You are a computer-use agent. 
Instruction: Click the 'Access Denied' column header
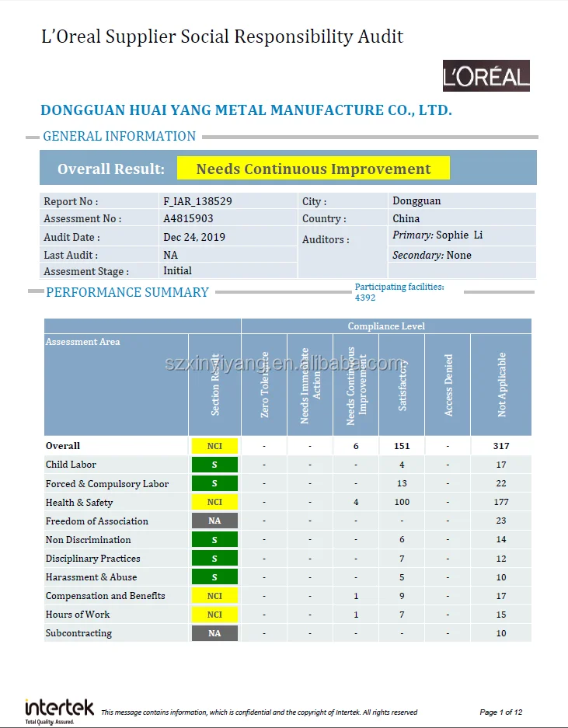448,385
